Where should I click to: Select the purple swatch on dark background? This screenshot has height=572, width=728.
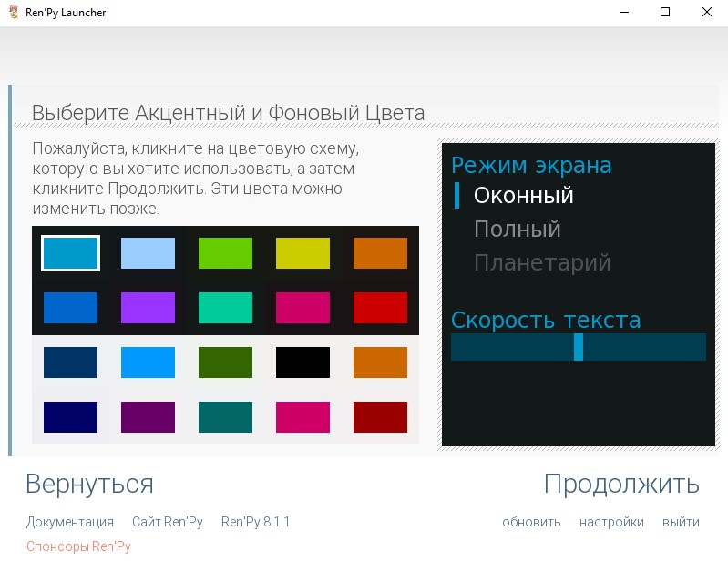pos(148,307)
